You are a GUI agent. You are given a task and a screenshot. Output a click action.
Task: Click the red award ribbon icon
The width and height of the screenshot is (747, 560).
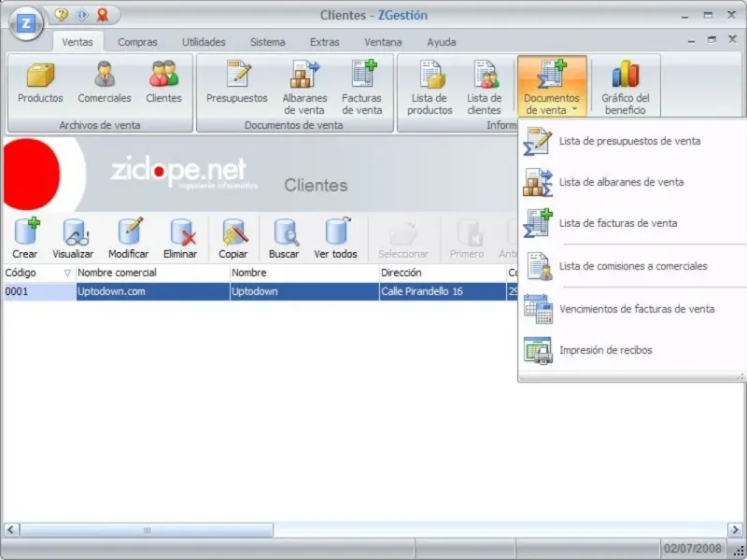tap(103, 15)
